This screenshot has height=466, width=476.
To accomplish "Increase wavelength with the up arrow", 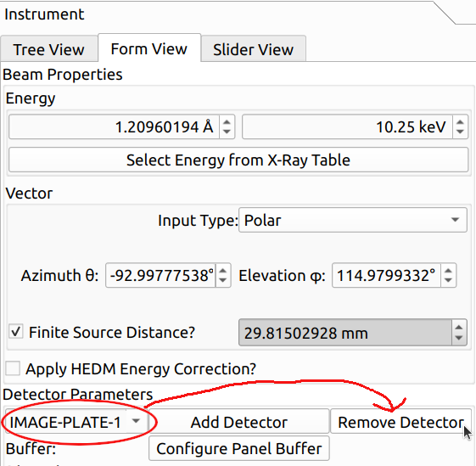I will [227, 121].
